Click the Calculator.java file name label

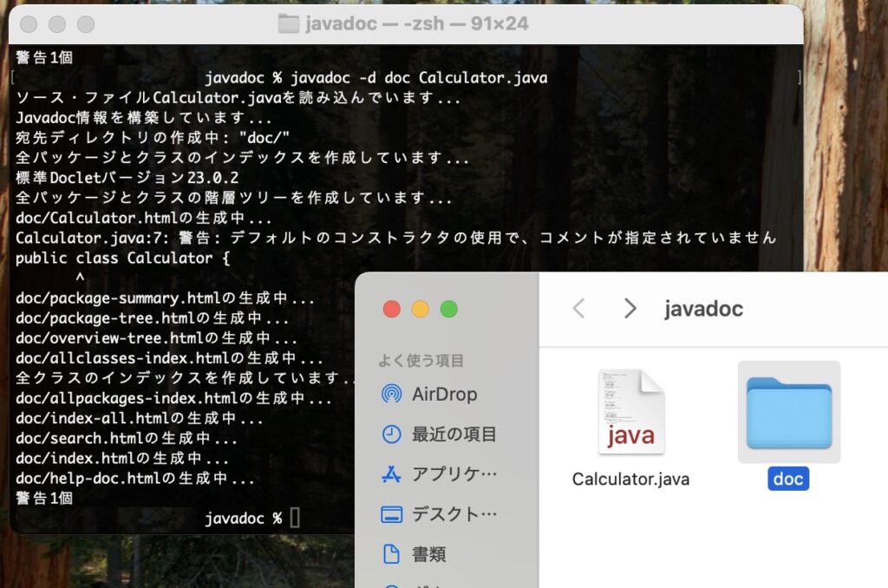pos(631,480)
